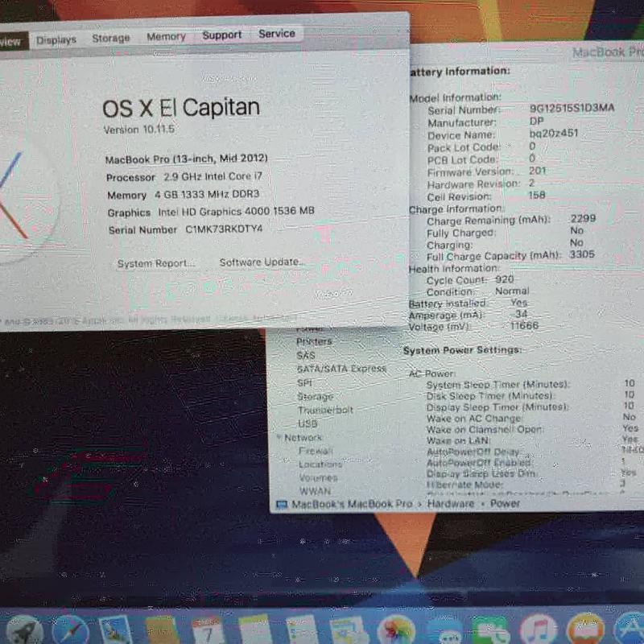Open the Calendar app in dock
This screenshot has width=644, height=644.
pyautogui.click(x=208, y=630)
